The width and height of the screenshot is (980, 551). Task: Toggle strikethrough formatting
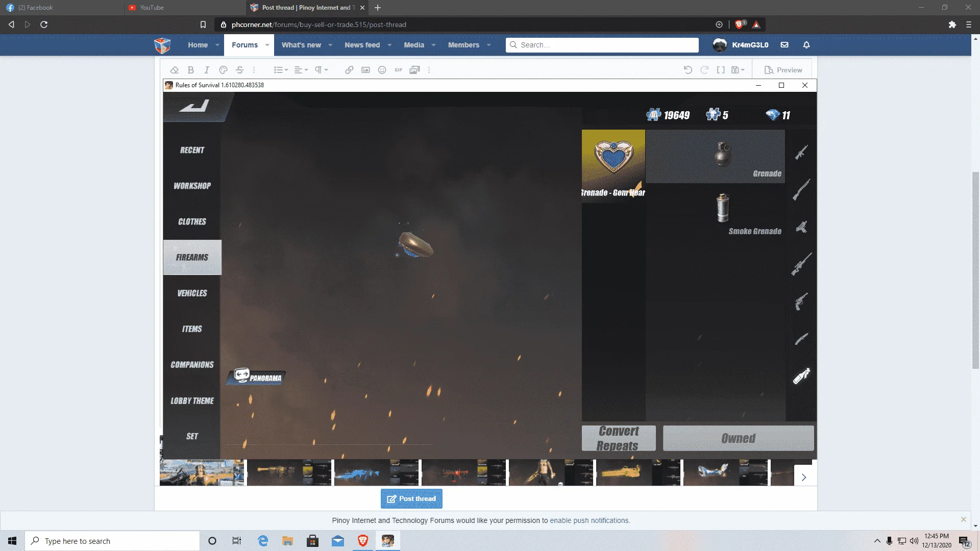coord(239,70)
